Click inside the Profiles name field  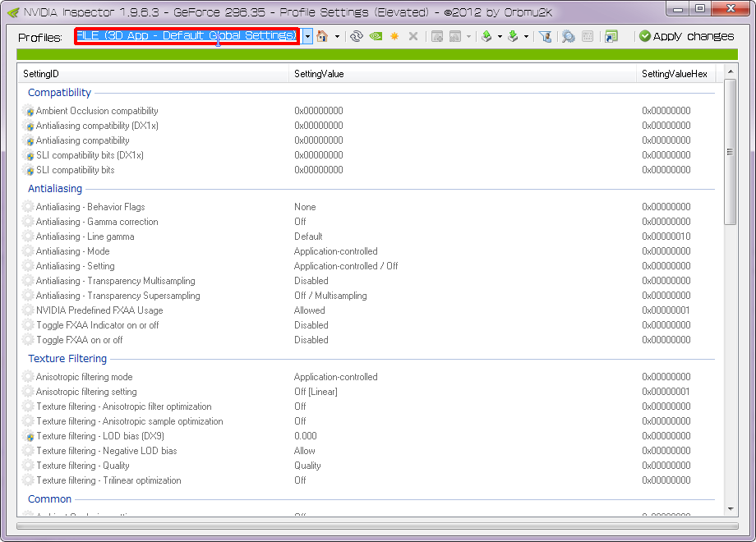point(187,36)
